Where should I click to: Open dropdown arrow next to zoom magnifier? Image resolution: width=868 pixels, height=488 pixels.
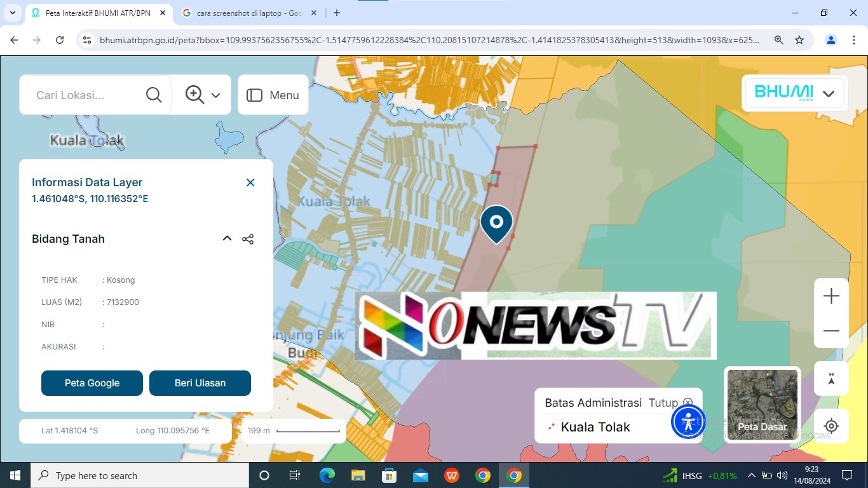216,95
